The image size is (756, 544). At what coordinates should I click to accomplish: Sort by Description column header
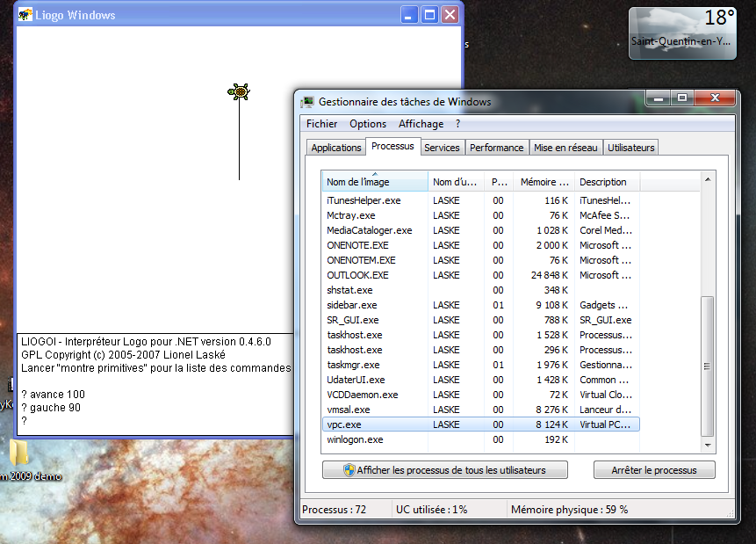607,182
